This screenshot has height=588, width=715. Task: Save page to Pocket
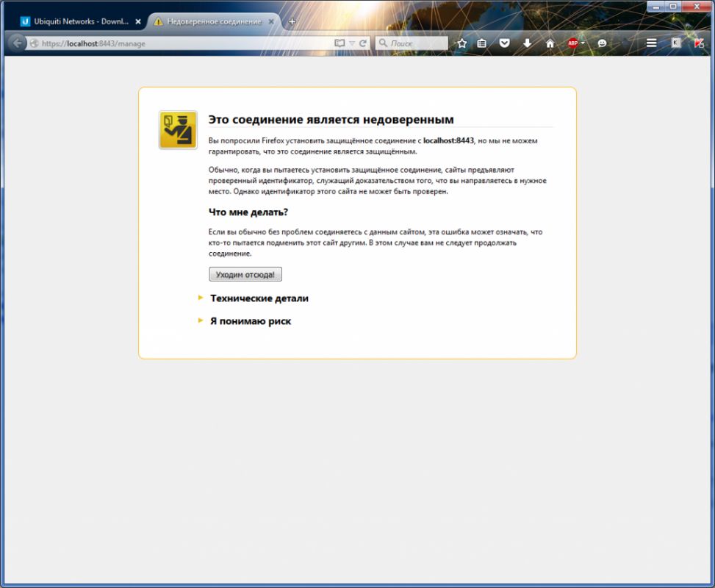coord(505,43)
